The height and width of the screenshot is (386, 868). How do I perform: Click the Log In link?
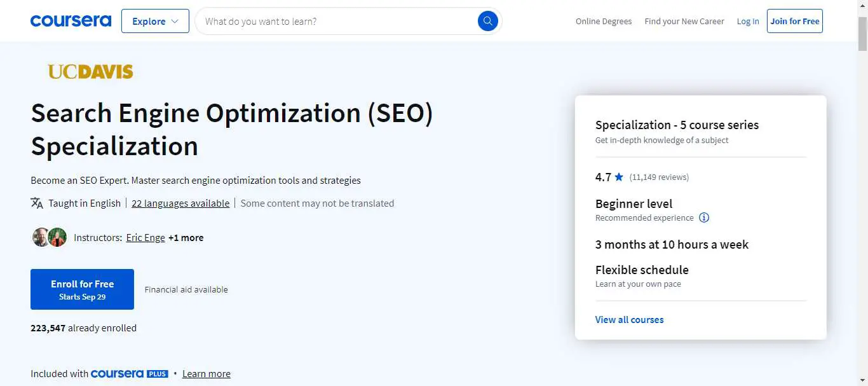pos(748,21)
